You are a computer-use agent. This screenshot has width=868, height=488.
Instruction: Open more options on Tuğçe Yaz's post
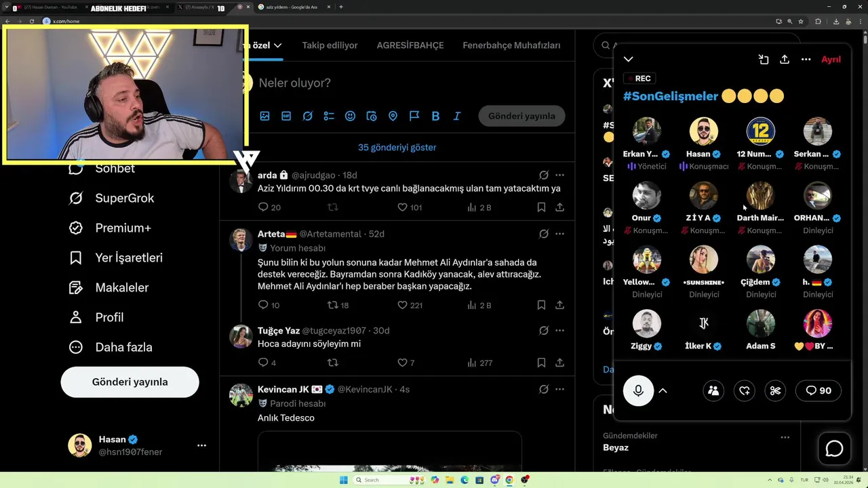pos(559,331)
